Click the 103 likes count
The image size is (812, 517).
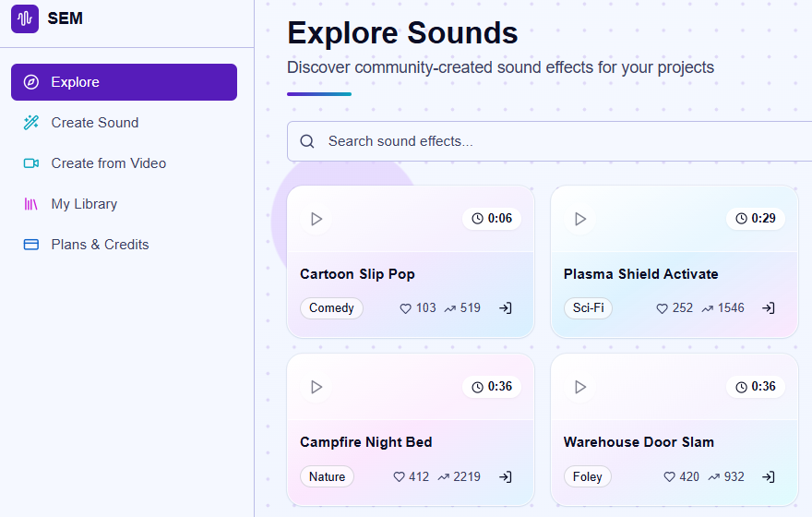click(x=425, y=308)
